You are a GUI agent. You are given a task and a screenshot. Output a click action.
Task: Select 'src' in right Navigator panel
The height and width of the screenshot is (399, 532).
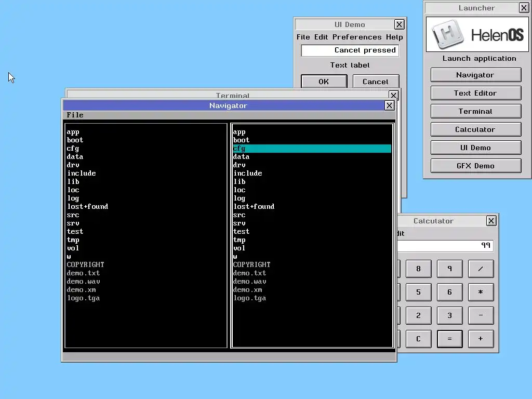click(312, 215)
